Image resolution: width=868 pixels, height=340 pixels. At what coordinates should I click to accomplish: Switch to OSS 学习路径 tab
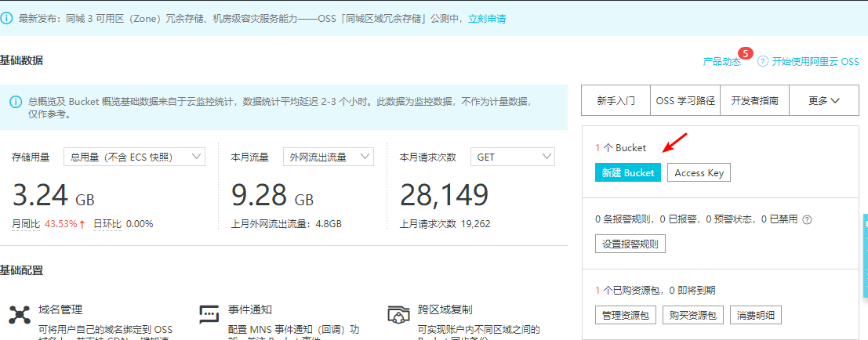pyautogui.click(x=685, y=100)
